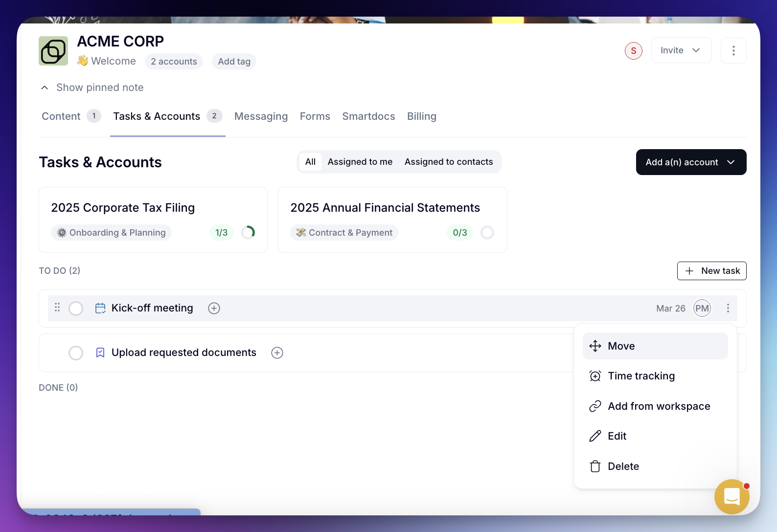Expand the Add a(n) account dropdown
Image resolution: width=777 pixels, height=532 pixels.
[x=690, y=162]
